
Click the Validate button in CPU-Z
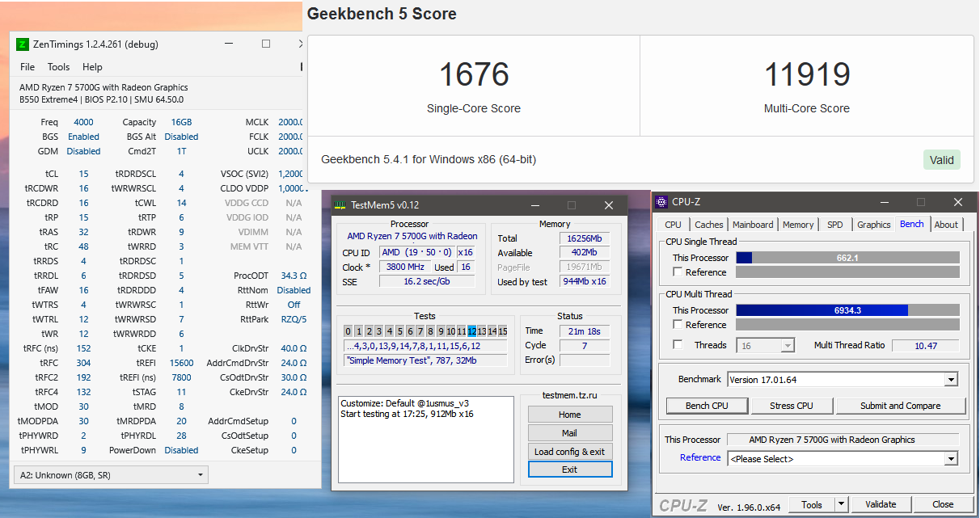pyautogui.click(x=881, y=504)
